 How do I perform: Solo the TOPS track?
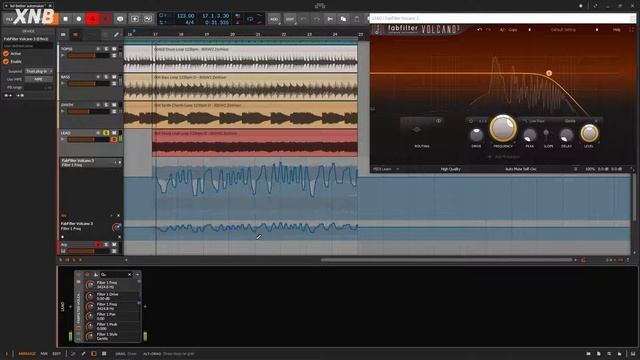[x=106, y=49]
